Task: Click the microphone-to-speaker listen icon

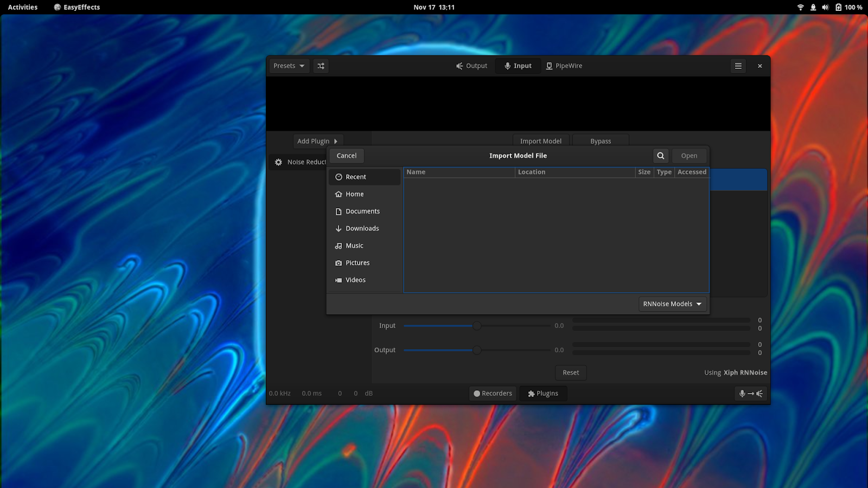Action: pos(750,394)
